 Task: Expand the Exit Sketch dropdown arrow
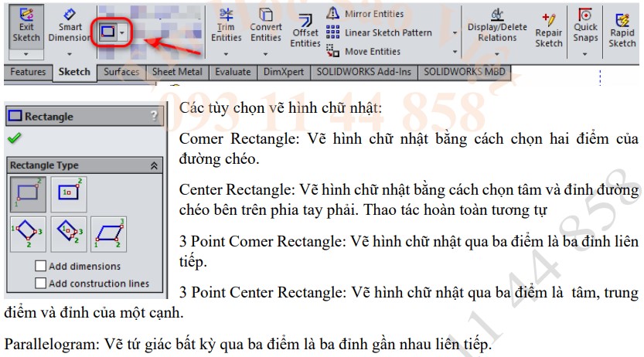[26, 54]
